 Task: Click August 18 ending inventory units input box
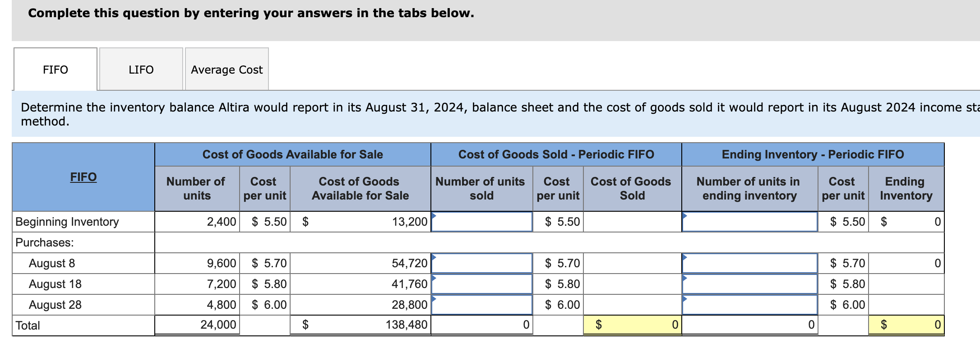point(749,284)
